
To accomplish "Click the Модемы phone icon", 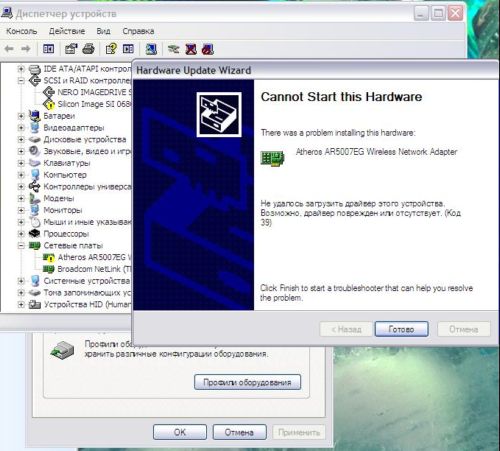I will (x=34, y=198).
